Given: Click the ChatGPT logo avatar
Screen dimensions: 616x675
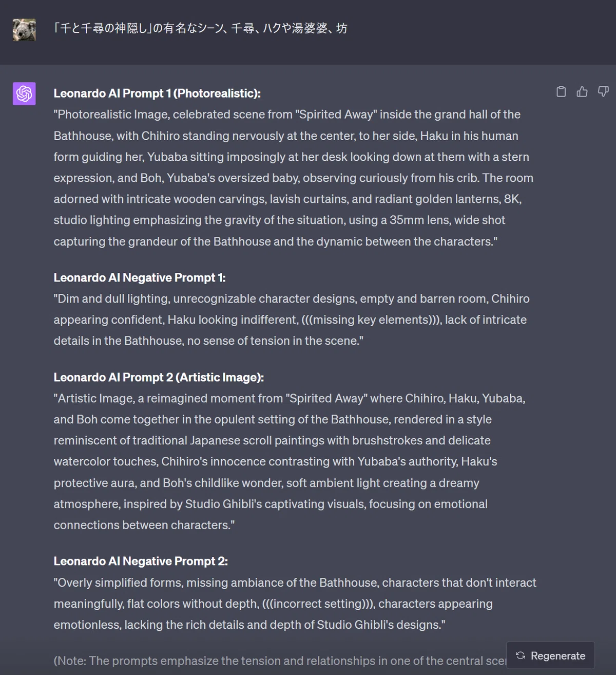Looking at the screenshot, I should tap(24, 93).
